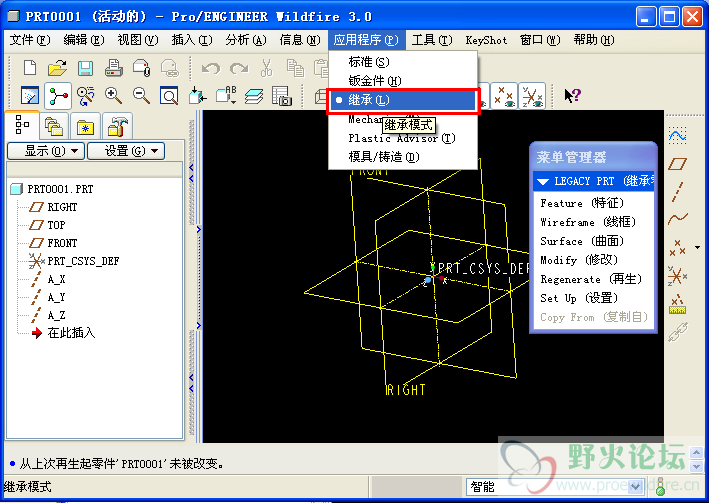This screenshot has width=709, height=503.
Task: Copy selection with the copy icon
Action: tap(295, 68)
